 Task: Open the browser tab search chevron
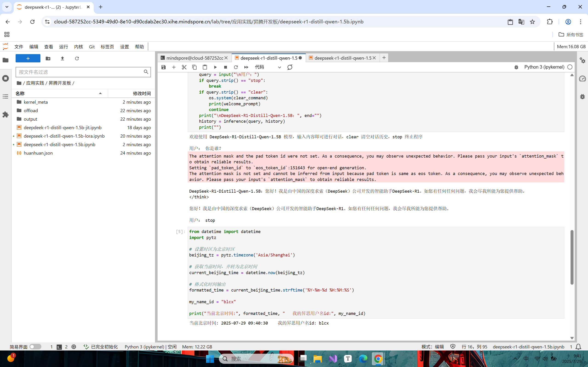(x=7, y=7)
